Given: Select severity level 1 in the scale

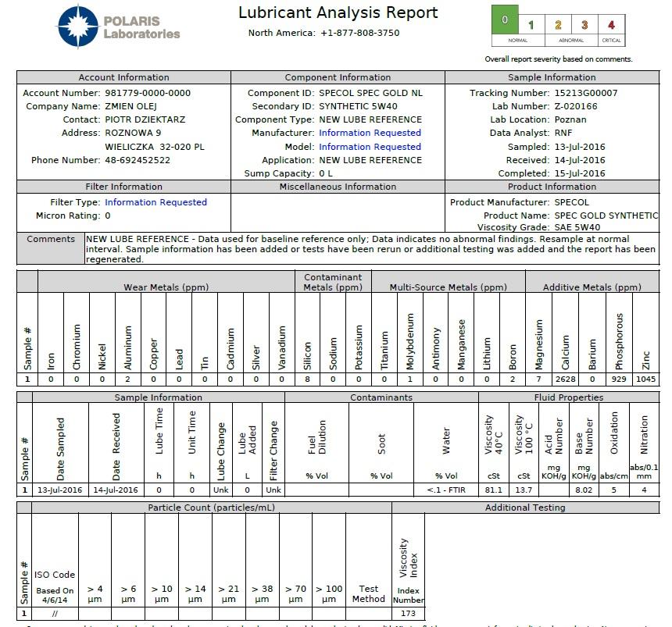Looking at the screenshot, I should (531, 25).
